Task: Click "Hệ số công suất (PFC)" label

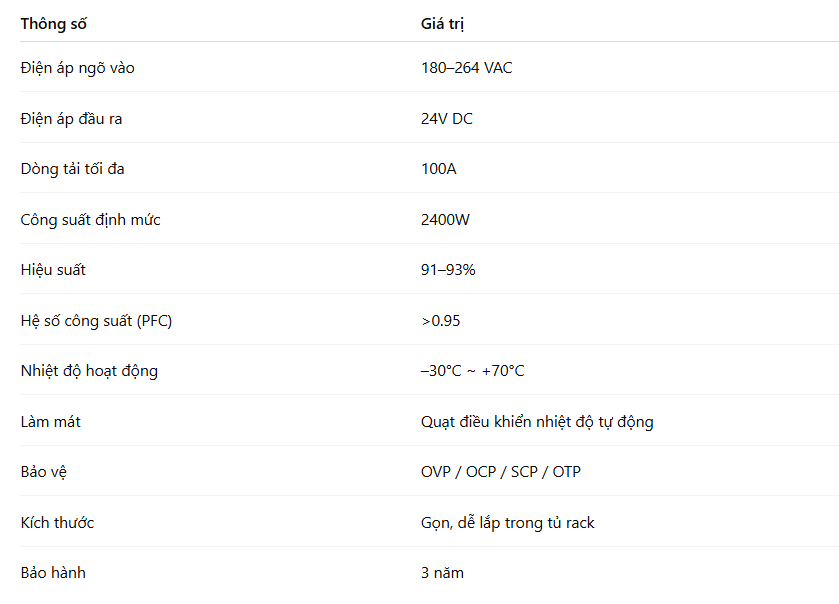Action: pos(96,321)
